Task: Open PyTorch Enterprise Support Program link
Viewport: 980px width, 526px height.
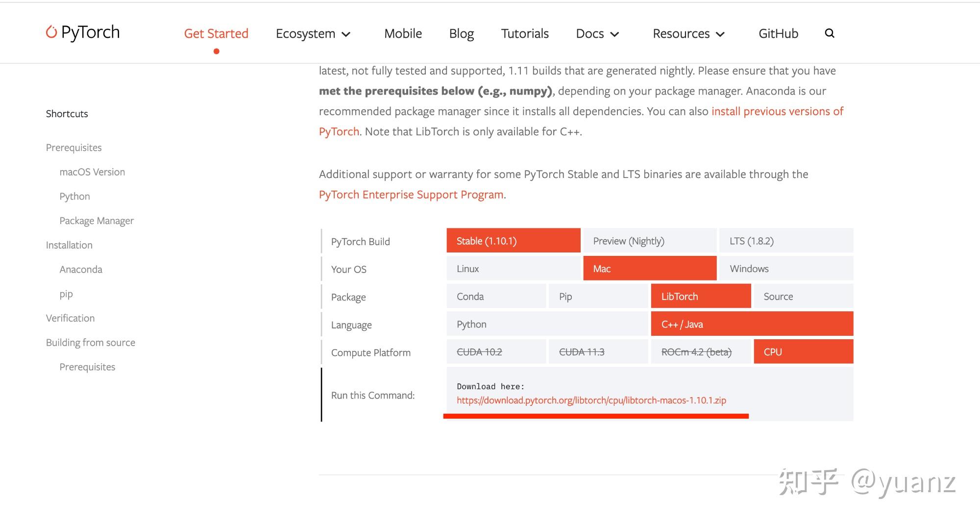Action: tap(411, 195)
